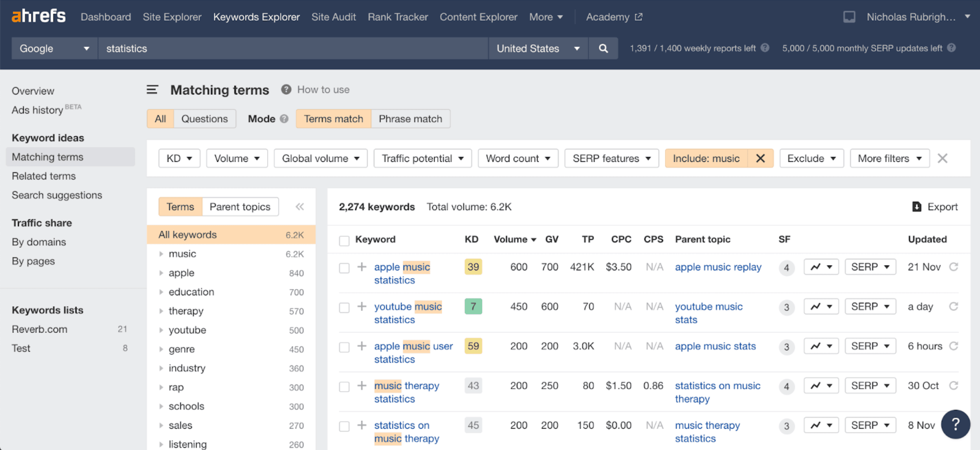Remove the Include: music filter
The image size is (980, 450).
click(760, 158)
